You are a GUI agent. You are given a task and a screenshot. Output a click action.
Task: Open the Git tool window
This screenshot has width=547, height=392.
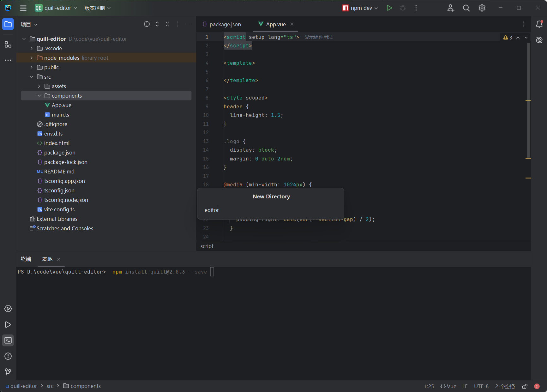click(8, 372)
